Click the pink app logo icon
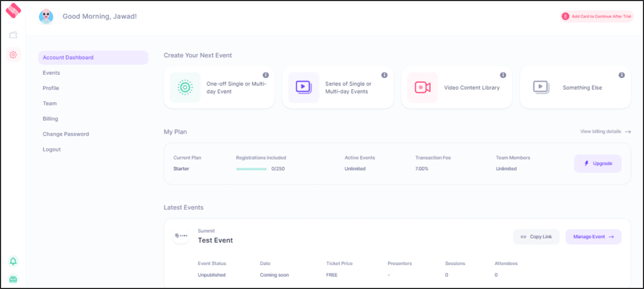 (13, 11)
